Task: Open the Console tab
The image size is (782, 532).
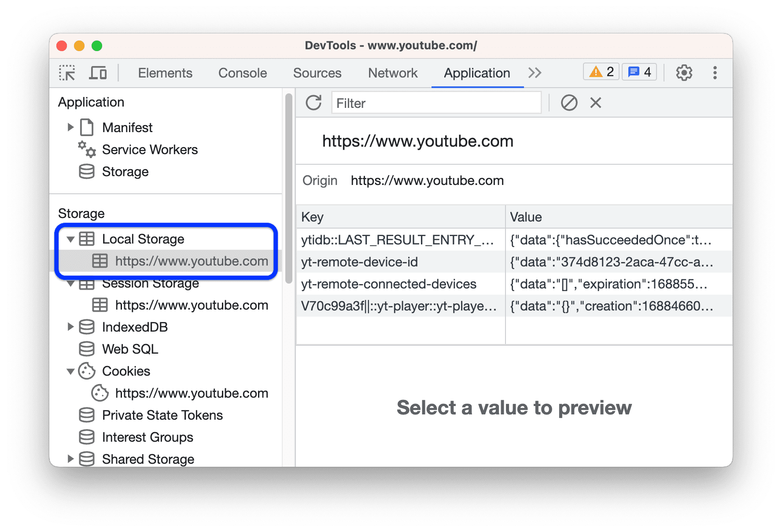Action: point(242,73)
